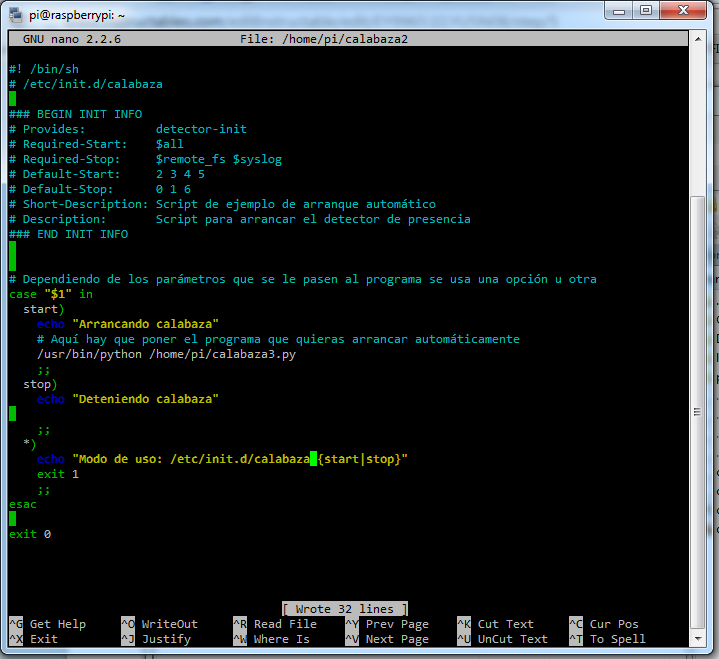
Task: Click the 'case "$1" in' line
Action: tap(51, 294)
